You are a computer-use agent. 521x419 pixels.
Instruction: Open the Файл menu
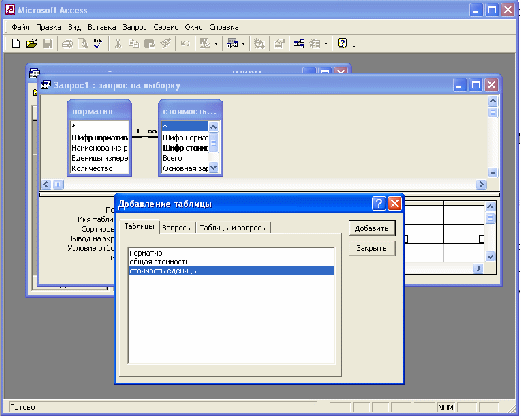[x=20, y=27]
